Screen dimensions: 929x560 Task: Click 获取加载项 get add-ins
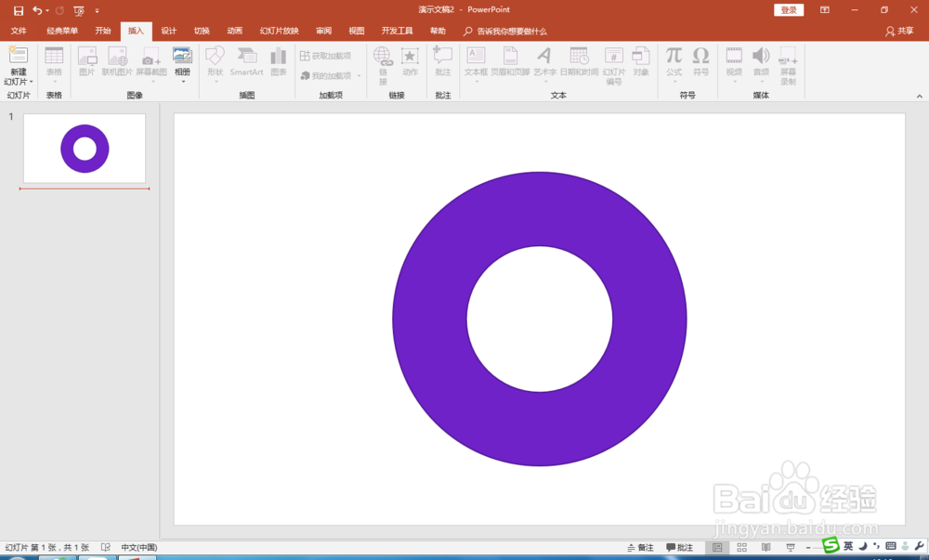[x=326, y=56]
